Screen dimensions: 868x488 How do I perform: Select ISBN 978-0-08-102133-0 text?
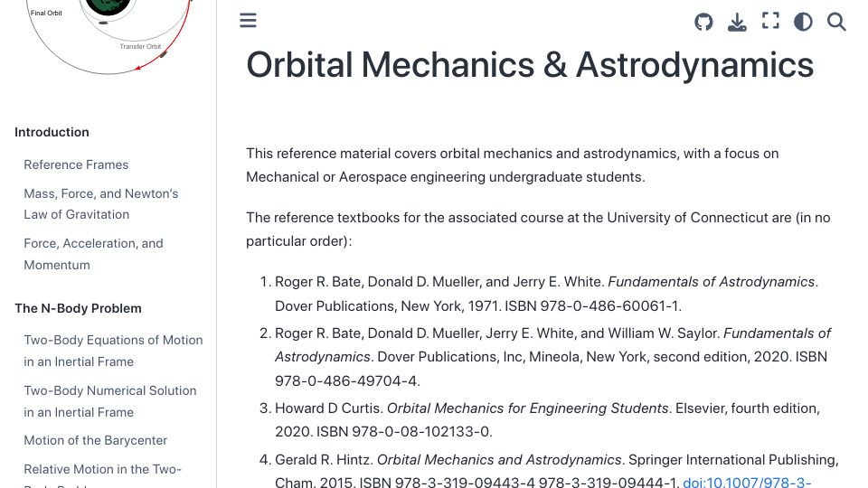(x=403, y=432)
